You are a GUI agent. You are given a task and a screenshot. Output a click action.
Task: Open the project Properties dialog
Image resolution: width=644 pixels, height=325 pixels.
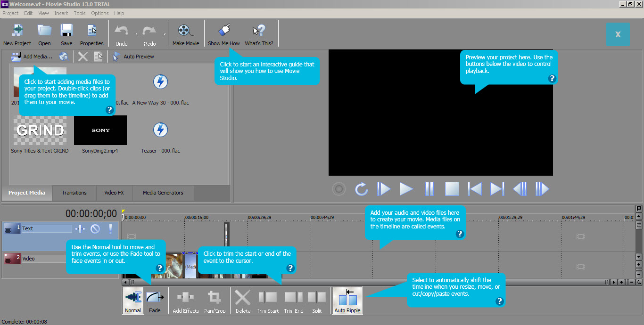click(92, 34)
